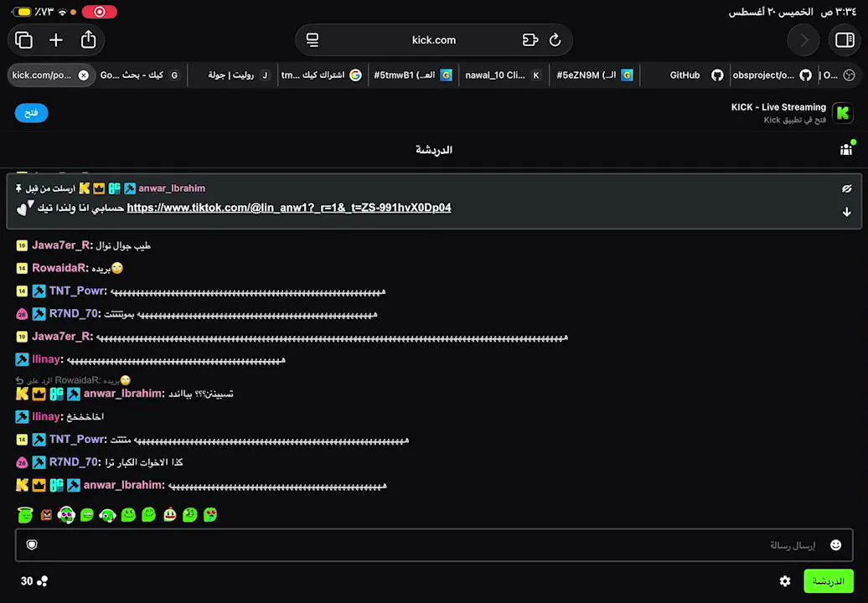The height and width of the screenshot is (603, 868).
Task: Click anwar_Ibrahim username in pinned message
Action: point(172,188)
